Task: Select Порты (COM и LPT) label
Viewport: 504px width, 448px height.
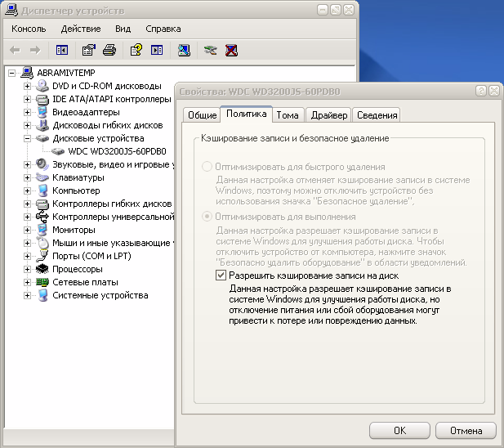Action: (91, 256)
